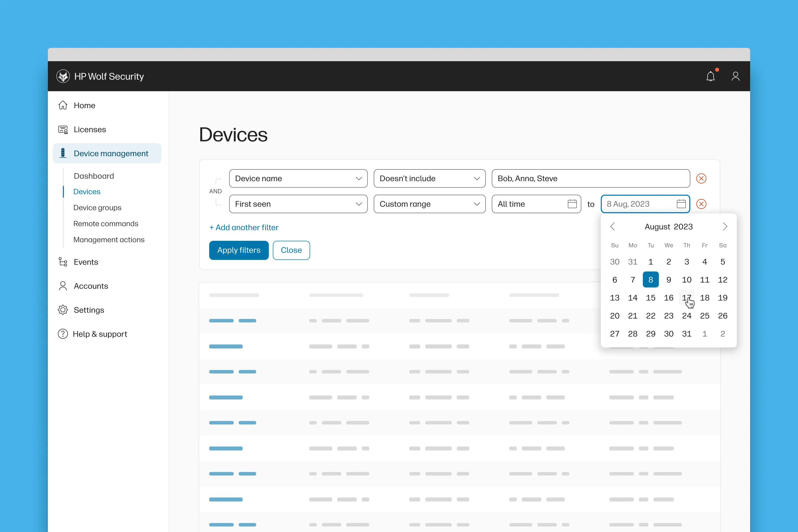
Task: Select August 9 in the calendar
Action: click(668, 280)
